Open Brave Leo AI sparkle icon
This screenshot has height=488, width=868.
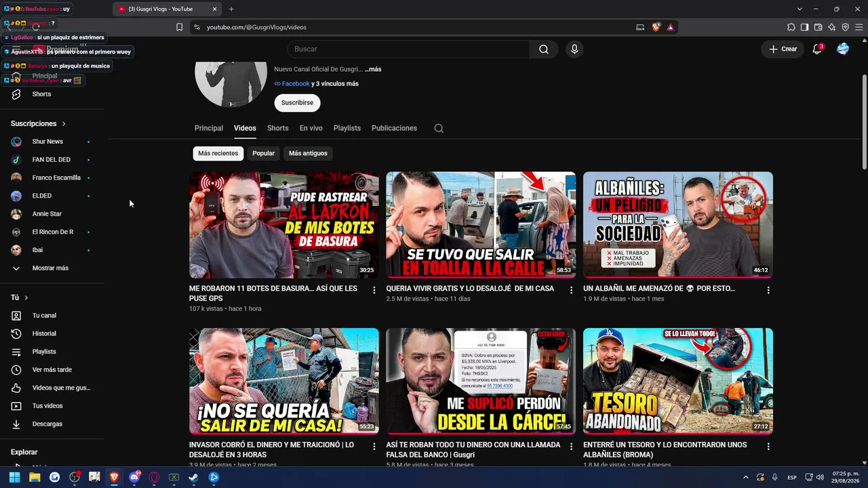(x=832, y=27)
